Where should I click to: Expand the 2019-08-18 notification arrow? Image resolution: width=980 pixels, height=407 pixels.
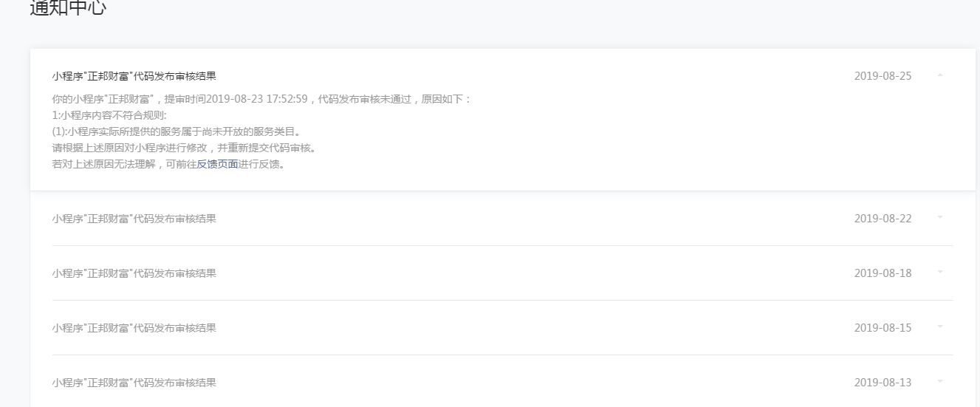940,272
